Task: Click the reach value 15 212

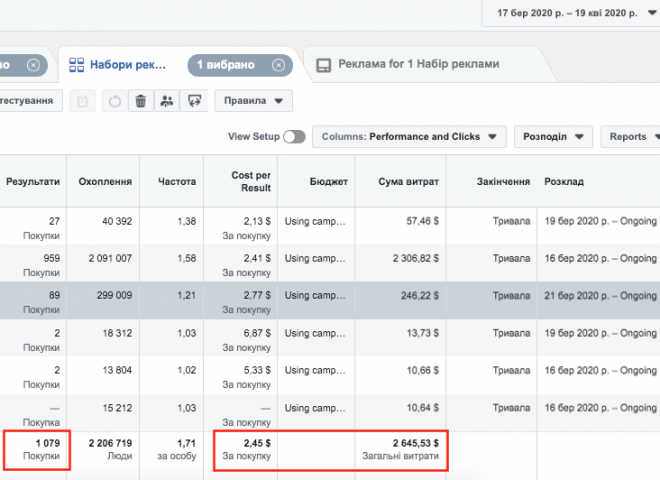Action: pos(117,408)
